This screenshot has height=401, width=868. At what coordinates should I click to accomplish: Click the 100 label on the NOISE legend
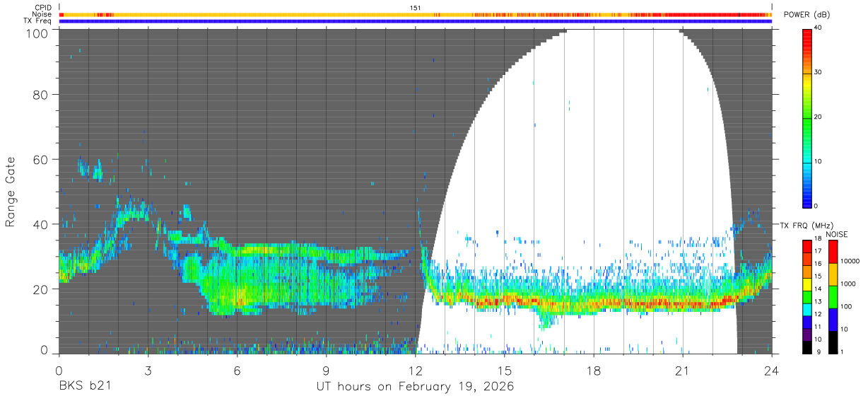click(847, 306)
